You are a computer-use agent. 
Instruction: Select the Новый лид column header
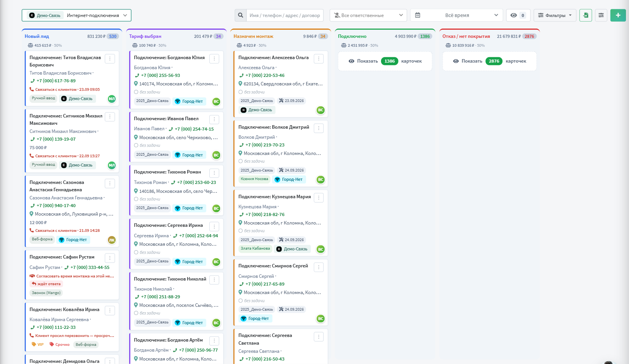(x=37, y=36)
